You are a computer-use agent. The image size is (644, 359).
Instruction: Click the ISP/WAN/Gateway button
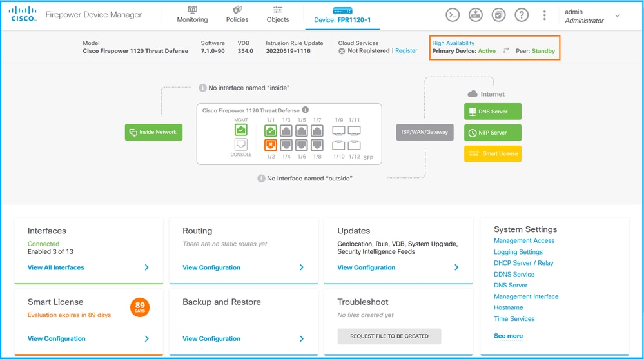click(425, 132)
